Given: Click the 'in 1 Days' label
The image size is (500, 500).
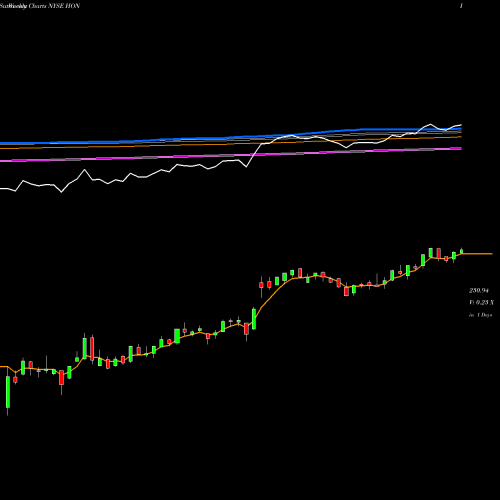Looking at the screenshot, I should click(x=480, y=315).
